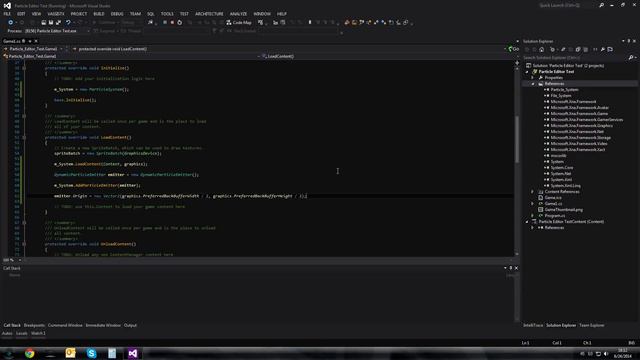Open Skype from the taskbar
The image size is (640, 360).
point(91,353)
